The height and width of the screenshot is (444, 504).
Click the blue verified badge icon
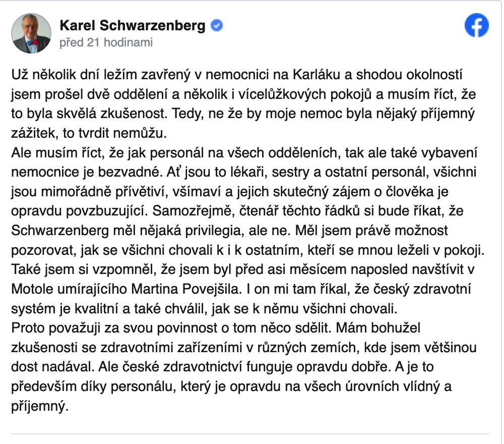click(x=217, y=26)
